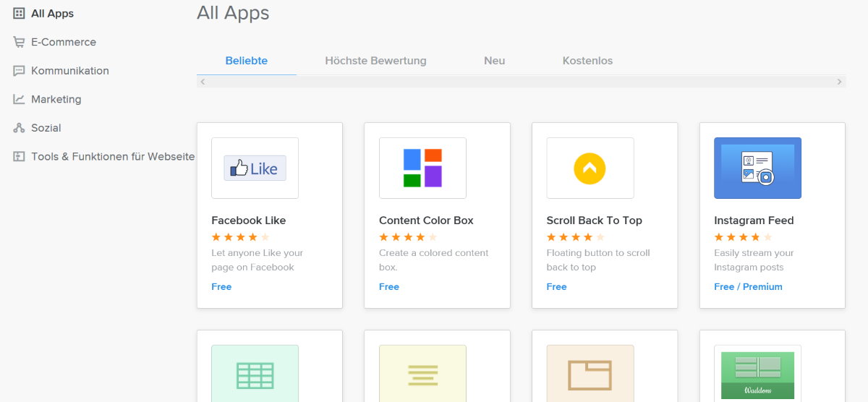This screenshot has width=868, height=402.
Task: Open the yellow text lines app icon
Action: tap(422, 373)
